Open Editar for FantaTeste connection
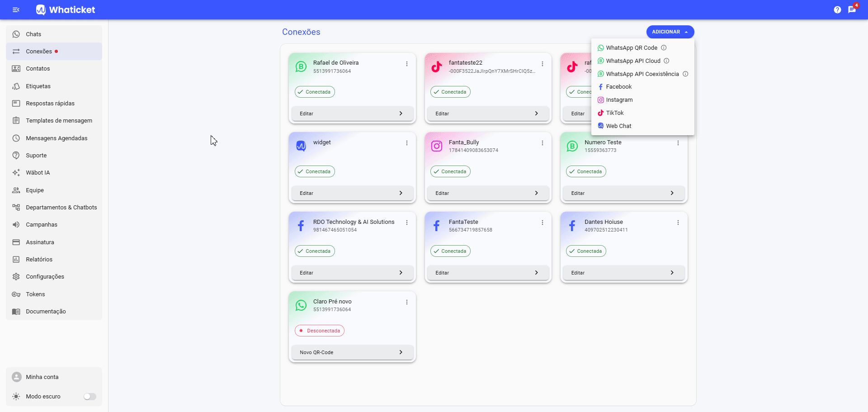The height and width of the screenshot is (412, 868). pyautogui.click(x=488, y=273)
